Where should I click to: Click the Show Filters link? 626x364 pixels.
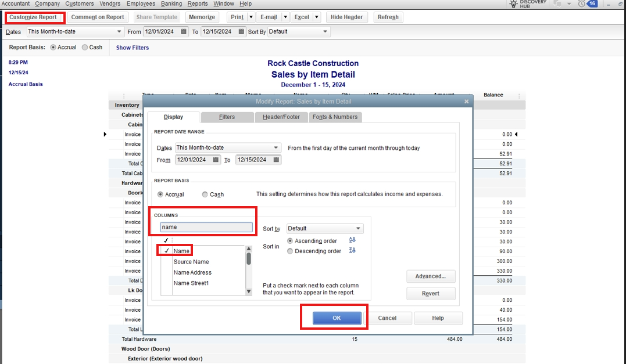point(132,48)
